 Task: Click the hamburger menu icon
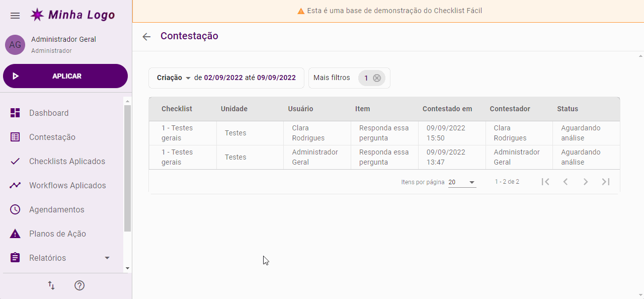(15, 16)
